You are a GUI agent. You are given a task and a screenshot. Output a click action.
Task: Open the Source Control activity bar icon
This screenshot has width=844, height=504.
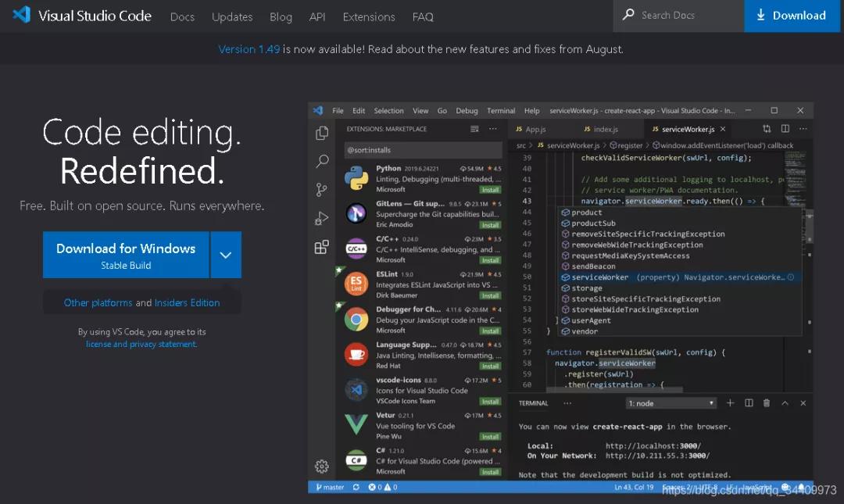click(321, 190)
